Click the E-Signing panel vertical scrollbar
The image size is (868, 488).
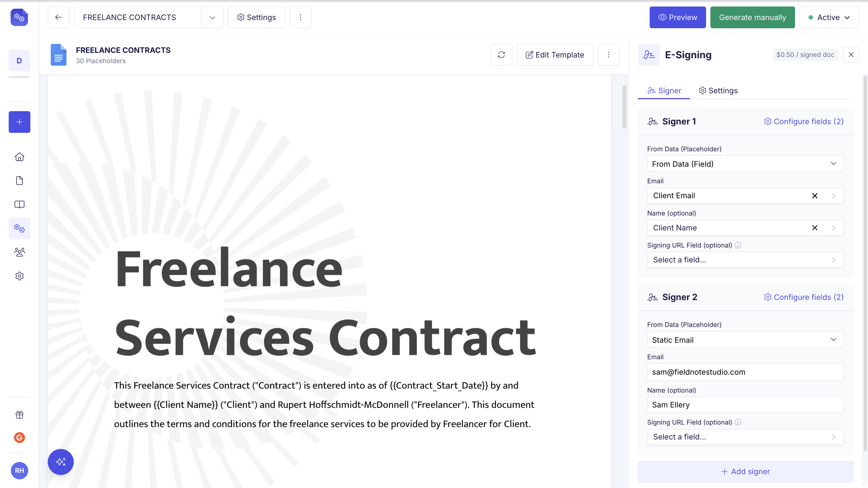(865, 263)
